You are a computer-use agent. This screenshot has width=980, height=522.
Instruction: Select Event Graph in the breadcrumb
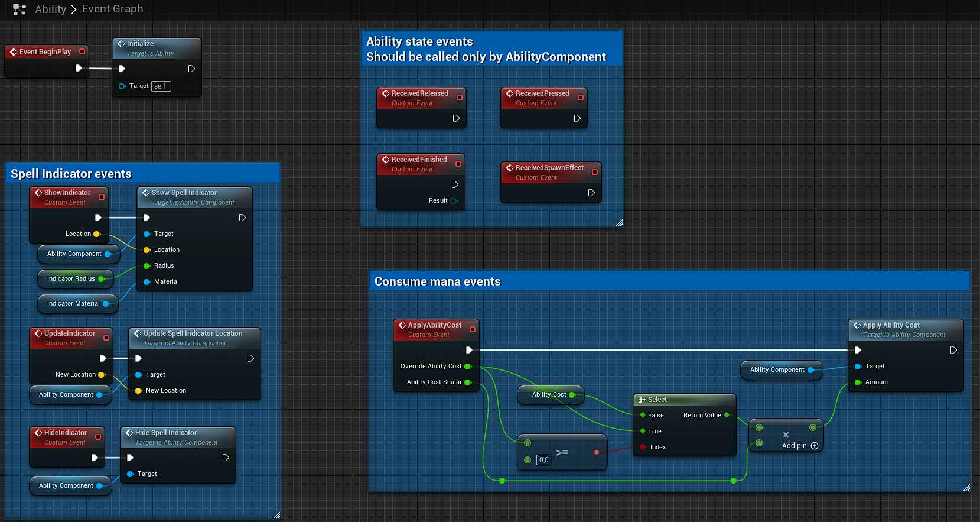coord(112,9)
